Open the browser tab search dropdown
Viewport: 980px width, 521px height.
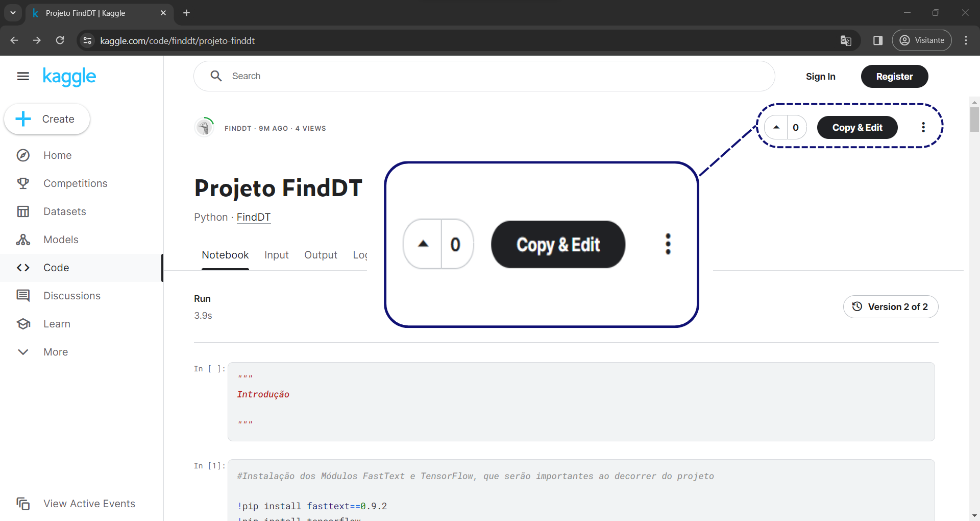click(13, 13)
